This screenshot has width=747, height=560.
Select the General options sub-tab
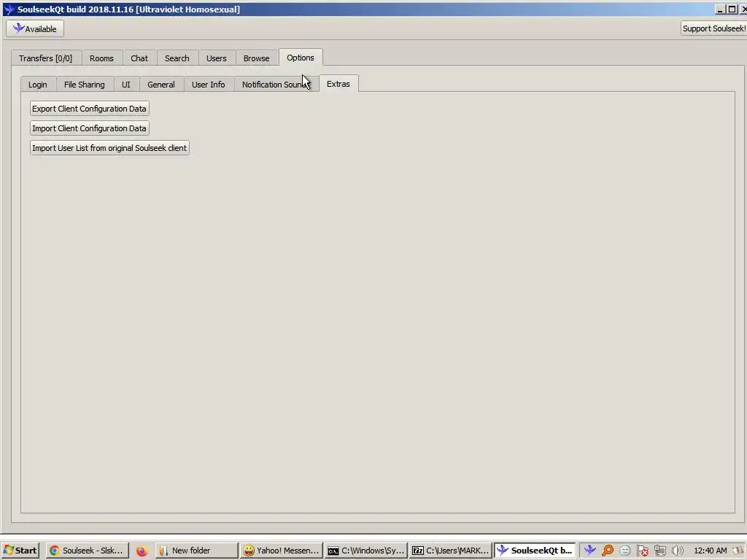click(161, 85)
